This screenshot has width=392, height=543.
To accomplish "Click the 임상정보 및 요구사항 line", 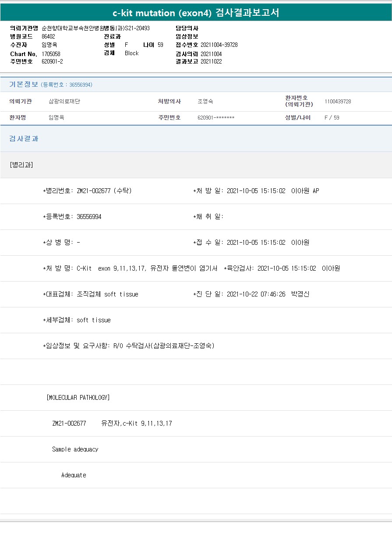I will click(128, 346).
